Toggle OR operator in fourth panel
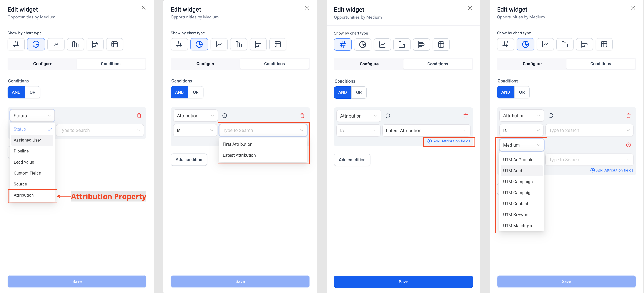This screenshot has height=293, width=644. (x=522, y=92)
